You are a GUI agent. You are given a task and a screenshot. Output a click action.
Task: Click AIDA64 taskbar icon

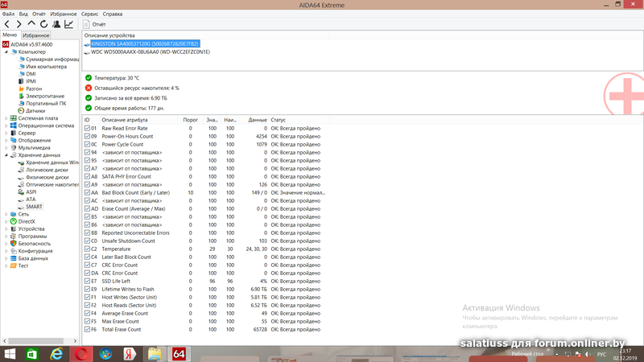pyautogui.click(x=179, y=354)
